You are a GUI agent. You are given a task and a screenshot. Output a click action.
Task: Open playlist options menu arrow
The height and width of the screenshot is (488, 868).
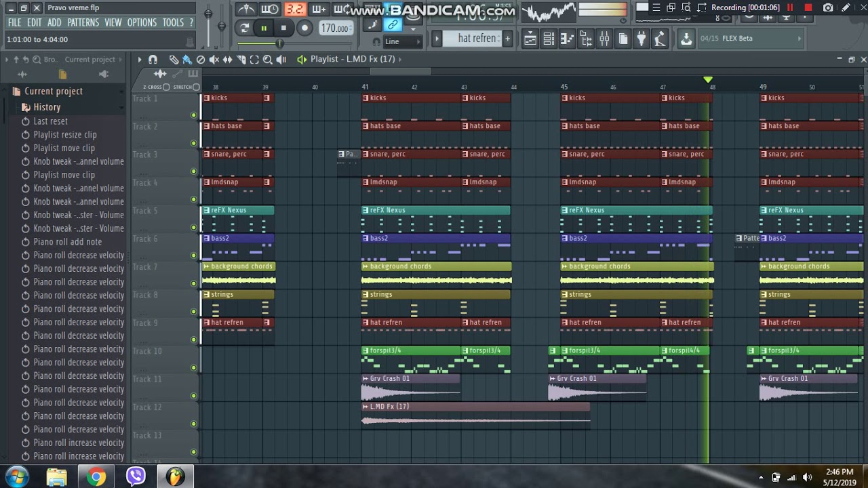(140, 60)
